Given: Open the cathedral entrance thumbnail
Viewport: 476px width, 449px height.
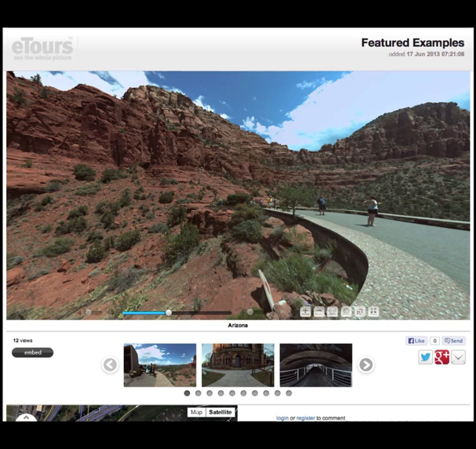Looking at the screenshot, I should (x=238, y=365).
